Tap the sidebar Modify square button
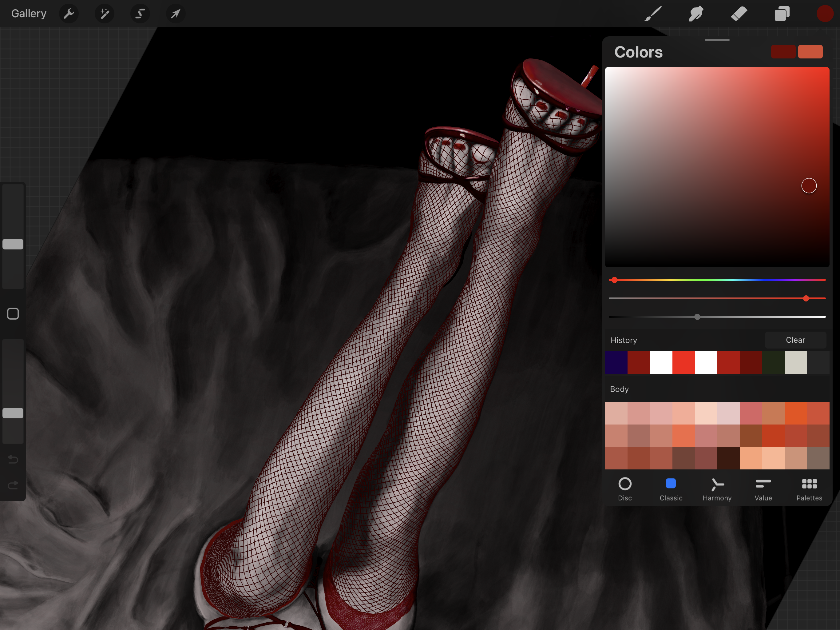 point(13,314)
